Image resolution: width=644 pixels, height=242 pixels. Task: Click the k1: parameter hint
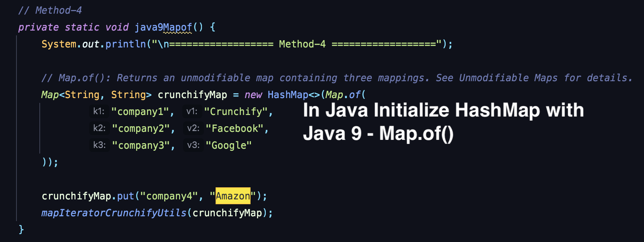pos(99,112)
